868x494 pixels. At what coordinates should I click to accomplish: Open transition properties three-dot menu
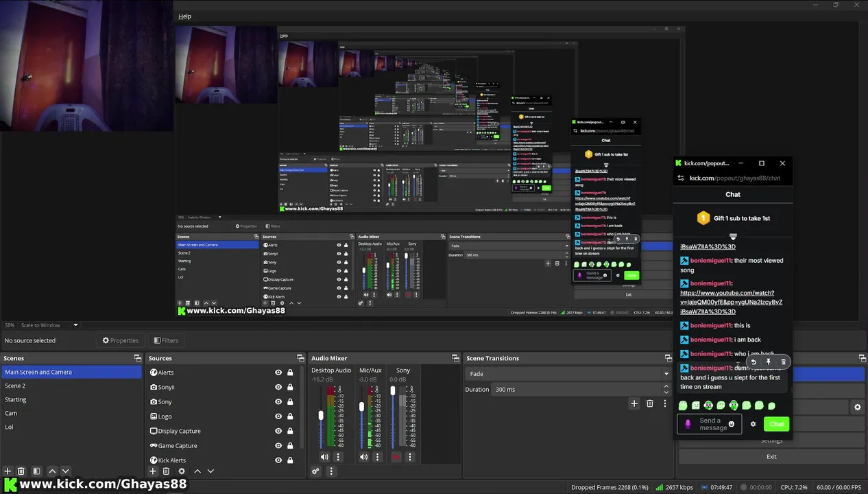click(664, 403)
